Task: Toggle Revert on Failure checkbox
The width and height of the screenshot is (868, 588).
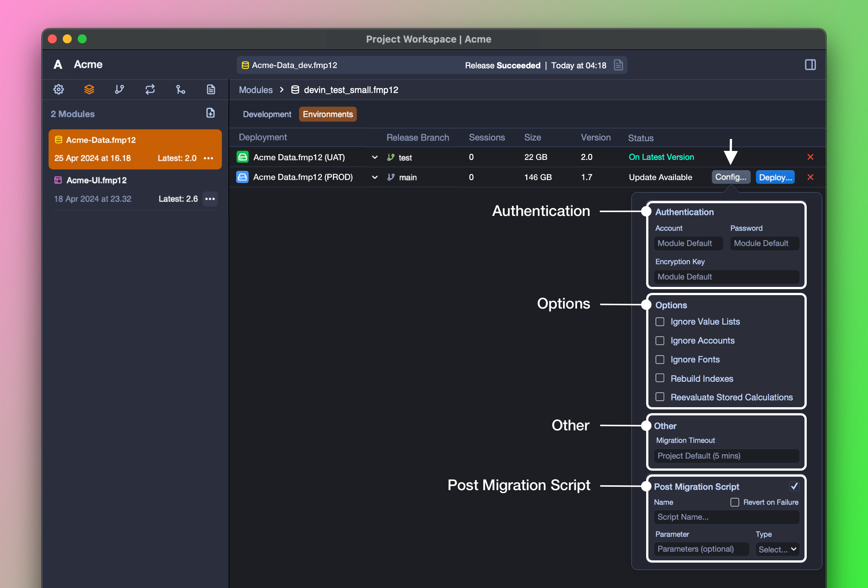Action: 735,502
